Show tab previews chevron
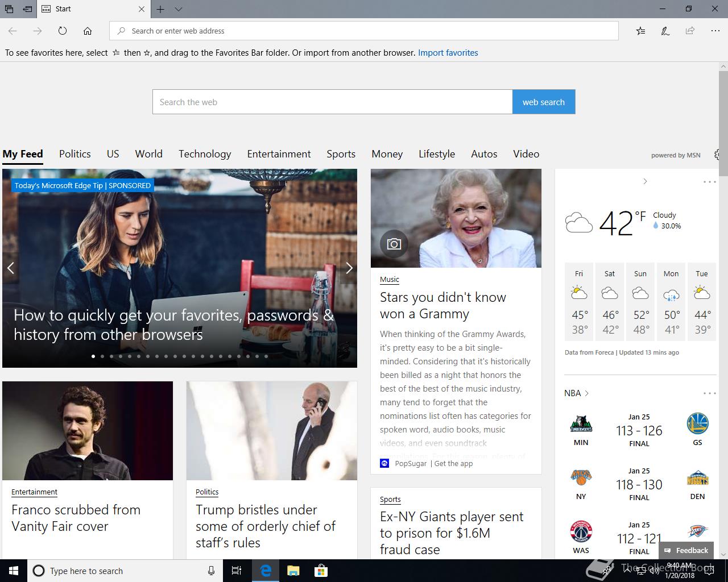The height and width of the screenshot is (582, 728). coord(179,9)
